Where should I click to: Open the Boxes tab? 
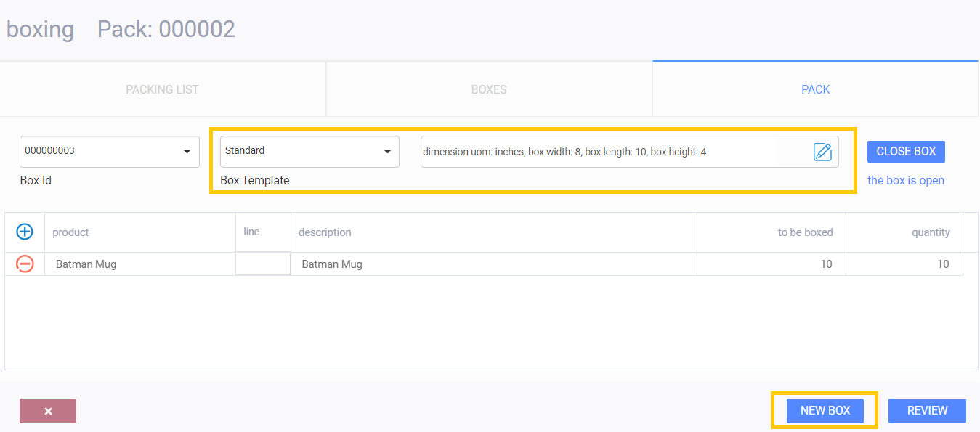click(489, 89)
